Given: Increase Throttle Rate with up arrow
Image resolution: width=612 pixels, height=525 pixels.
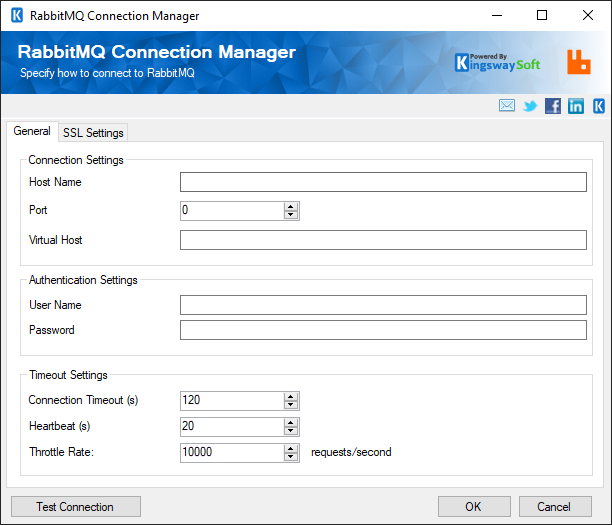Looking at the screenshot, I should [291, 448].
